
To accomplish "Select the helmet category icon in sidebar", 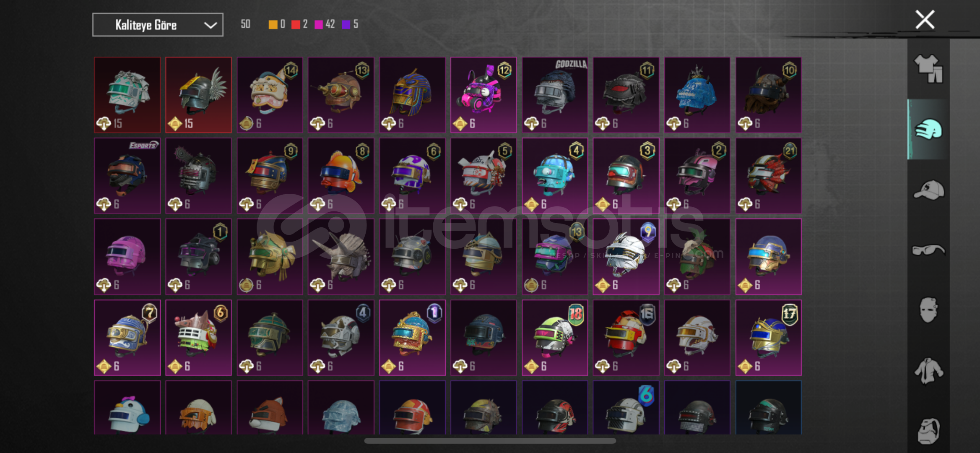I will tap(928, 129).
